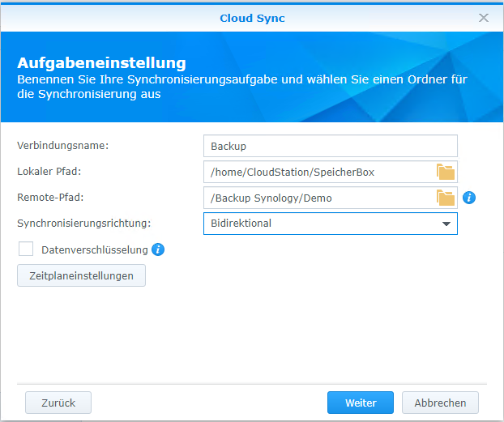
Task: Click the Verbindungsname label
Action: [x=62, y=146]
